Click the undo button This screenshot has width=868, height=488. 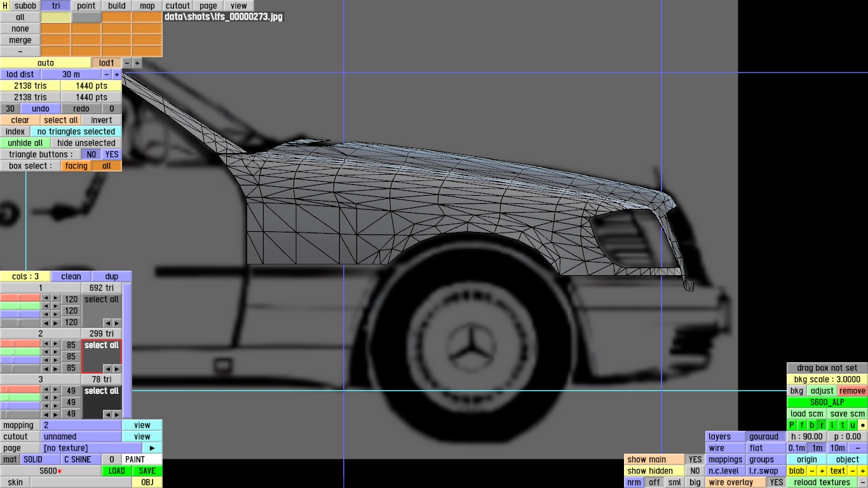pyautogui.click(x=41, y=109)
